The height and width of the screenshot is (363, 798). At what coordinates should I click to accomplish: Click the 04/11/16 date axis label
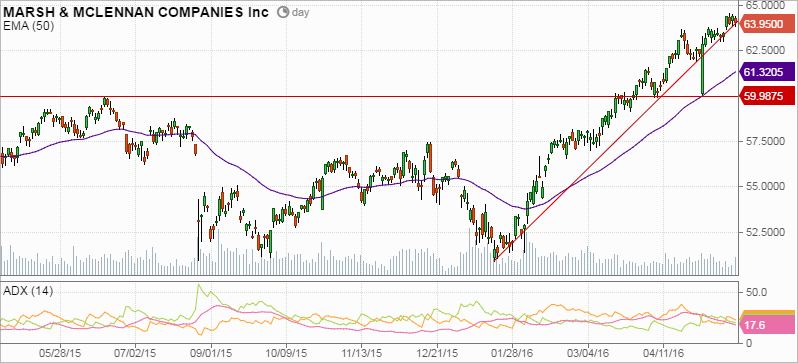(663, 352)
